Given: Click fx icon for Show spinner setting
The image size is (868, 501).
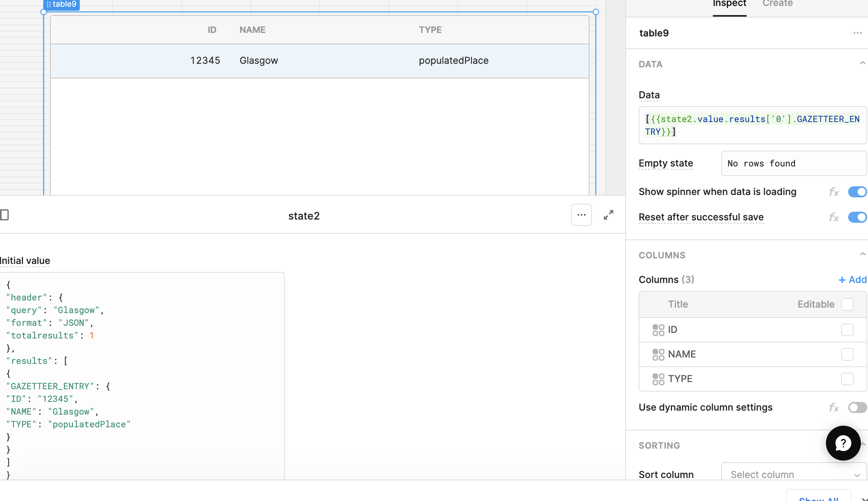Looking at the screenshot, I should point(833,192).
